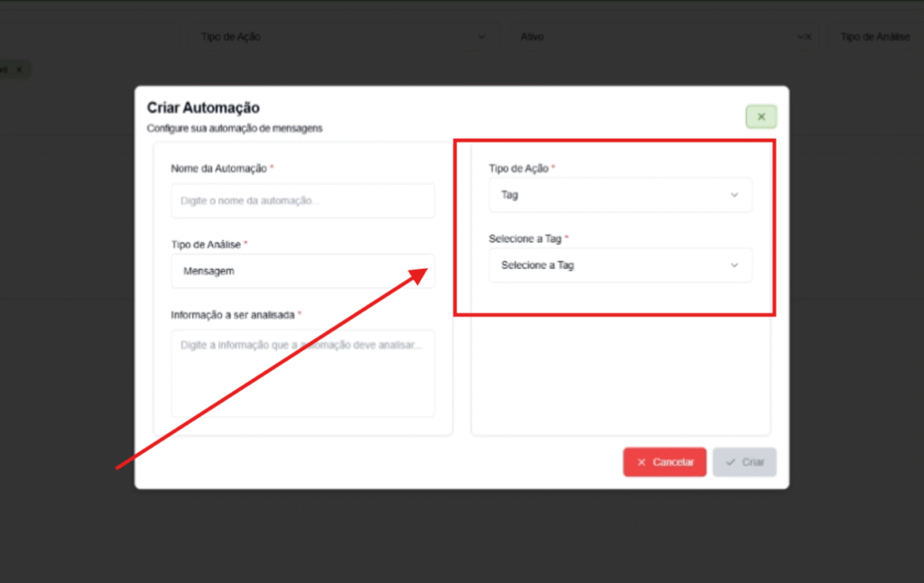924x583 pixels.
Task: Click the chevron of background Tipo de Ação filter
Action: 481,37
